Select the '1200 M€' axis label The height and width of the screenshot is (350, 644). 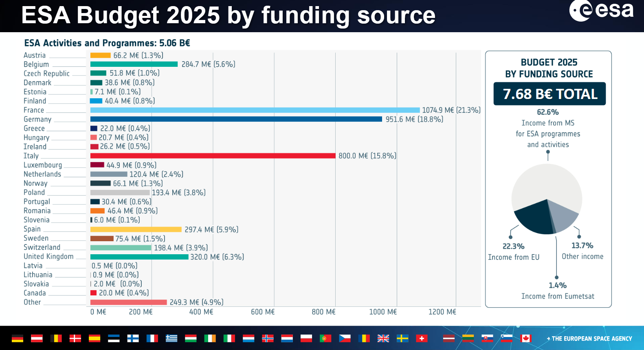[x=442, y=312]
